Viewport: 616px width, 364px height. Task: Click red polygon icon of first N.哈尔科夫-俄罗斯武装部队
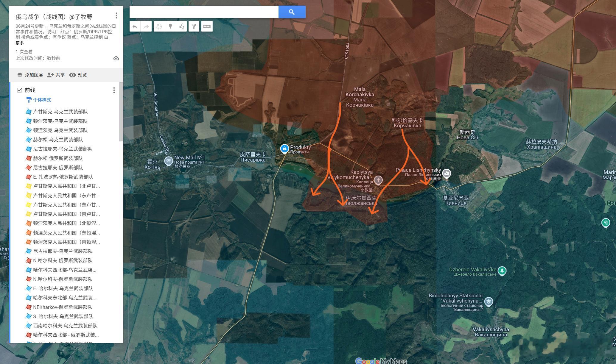(29, 260)
